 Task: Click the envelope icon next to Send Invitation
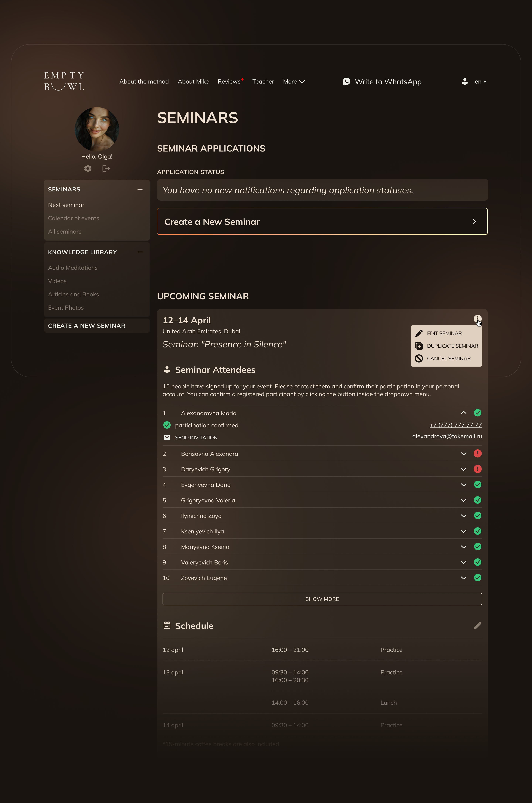pyautogui.click(x=167, y=438)
